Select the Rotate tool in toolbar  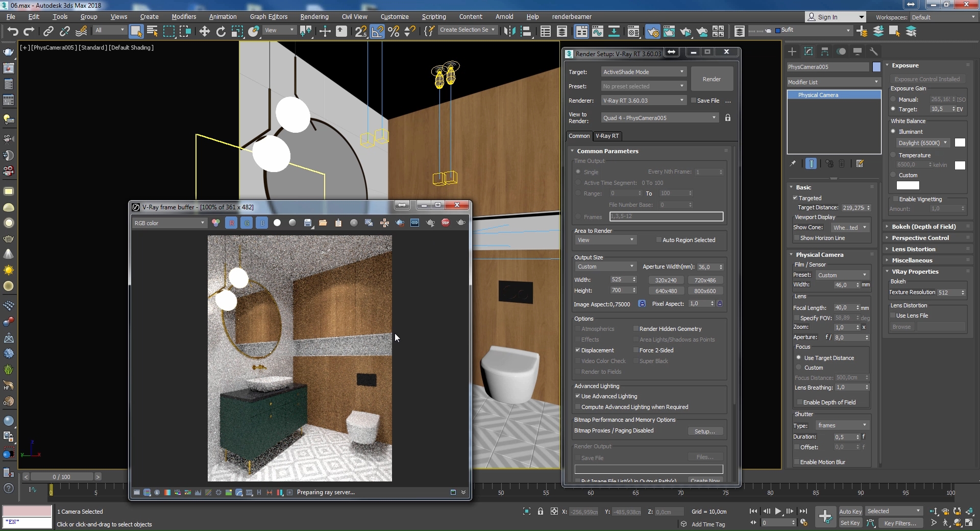pos(220,31)
